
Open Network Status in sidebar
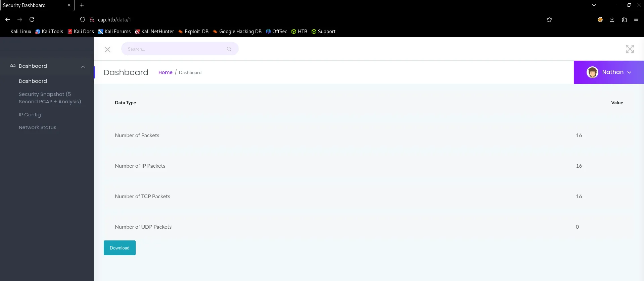(x=38, y=127)
